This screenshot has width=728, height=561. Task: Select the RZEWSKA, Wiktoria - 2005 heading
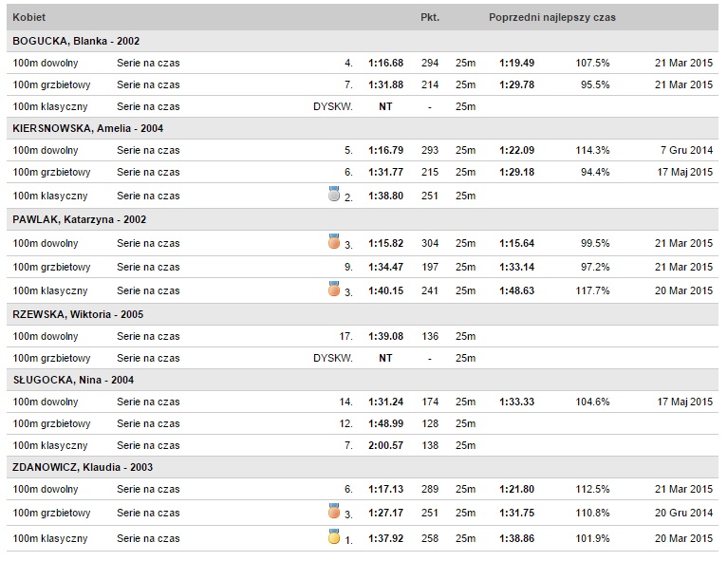(x=78, y=314)
